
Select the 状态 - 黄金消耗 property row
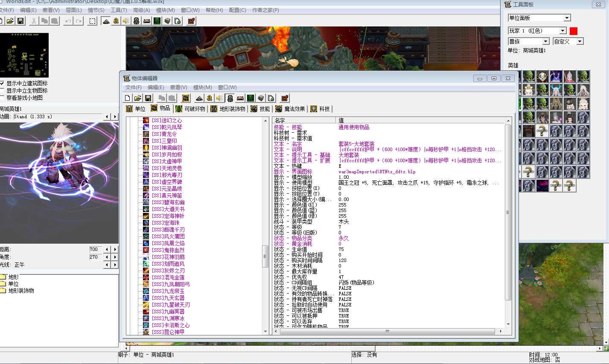[388, 244]
